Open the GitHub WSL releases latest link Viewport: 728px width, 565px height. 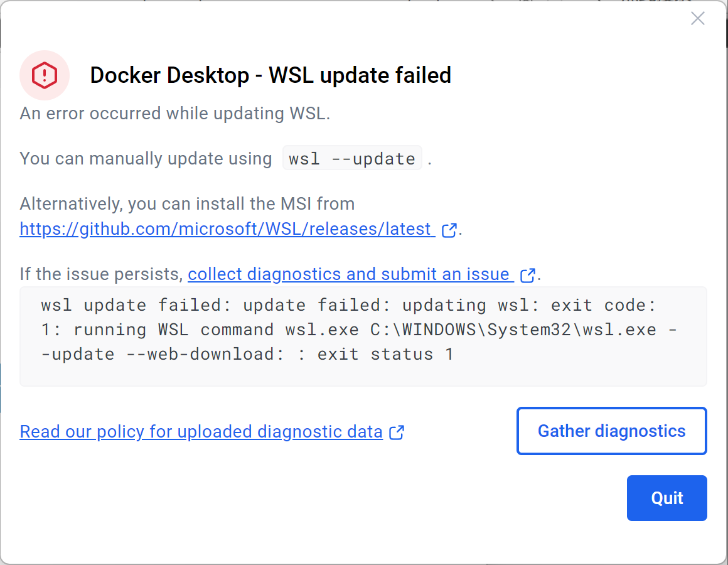[x=226, y=229]
